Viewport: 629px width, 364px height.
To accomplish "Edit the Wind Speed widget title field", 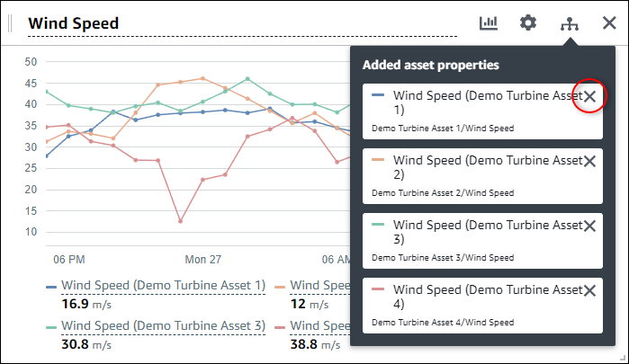I will (x=241, y=23).
